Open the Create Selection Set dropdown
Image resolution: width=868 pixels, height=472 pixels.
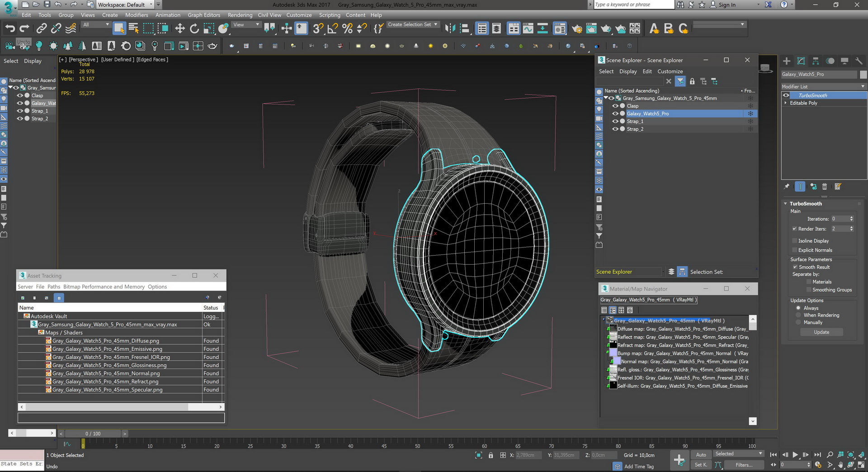413,25
